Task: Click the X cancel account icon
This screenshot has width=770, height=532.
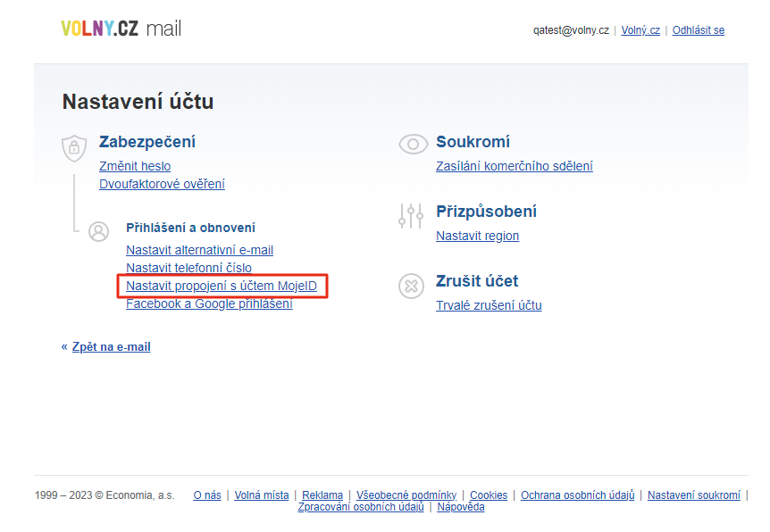Action: (x=412, y=286)
